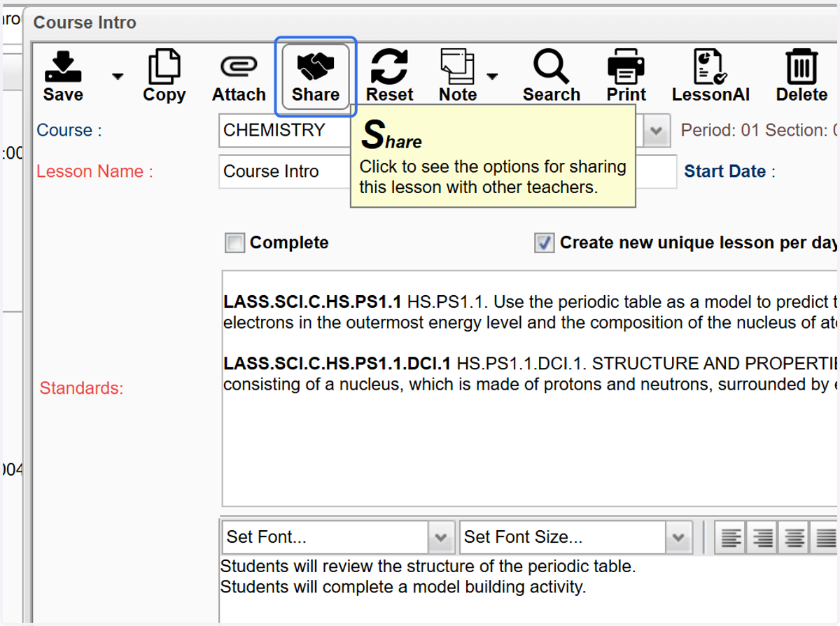This screenshot has width=840, height=626.
Task: Click the Standards text box
Action: click(530, 388)
